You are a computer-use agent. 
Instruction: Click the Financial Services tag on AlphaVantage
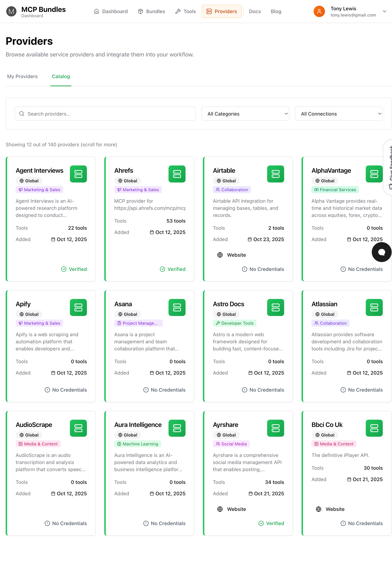335,189
